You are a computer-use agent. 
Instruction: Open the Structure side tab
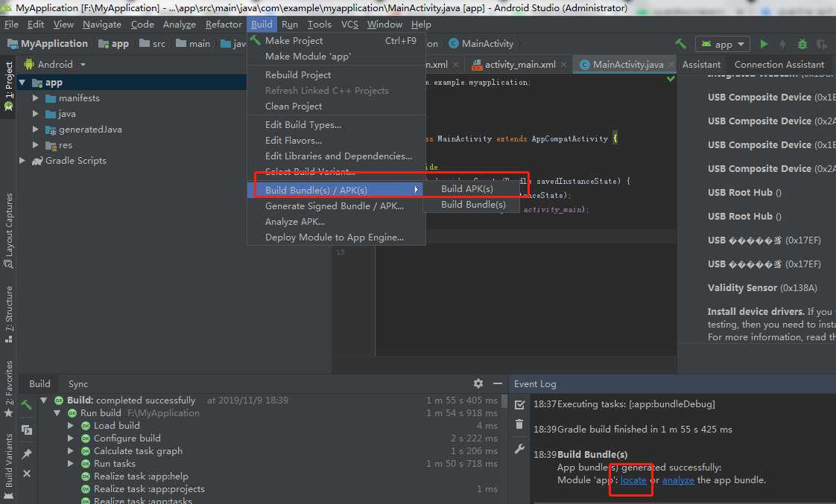8,315
